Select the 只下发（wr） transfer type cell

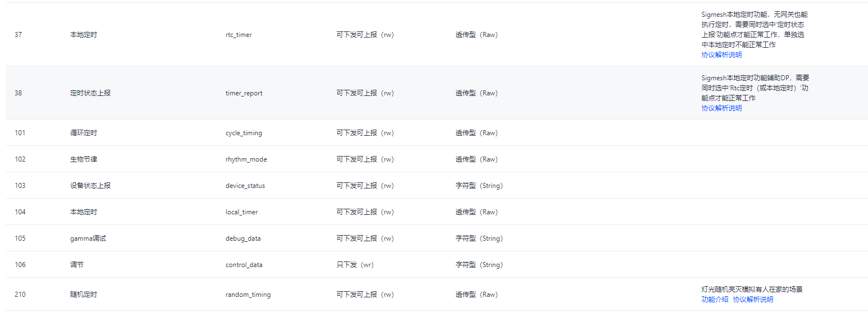(x=355, y=265)
